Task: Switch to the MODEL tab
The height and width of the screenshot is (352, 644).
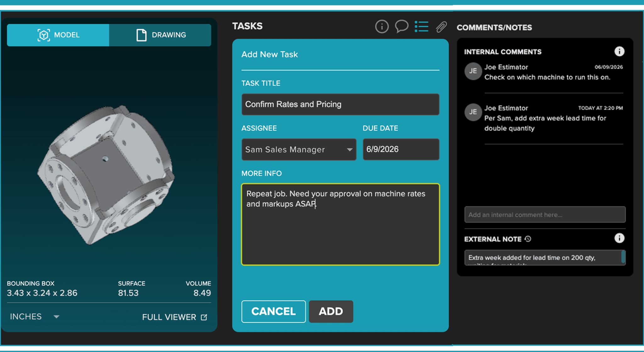Action: (58, 35)
